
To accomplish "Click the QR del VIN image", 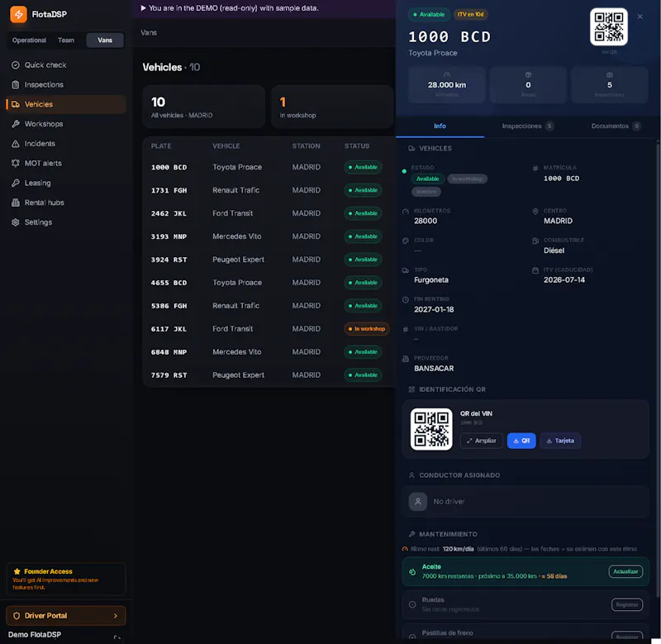I will pyautogui.click(x=431, y=429).
